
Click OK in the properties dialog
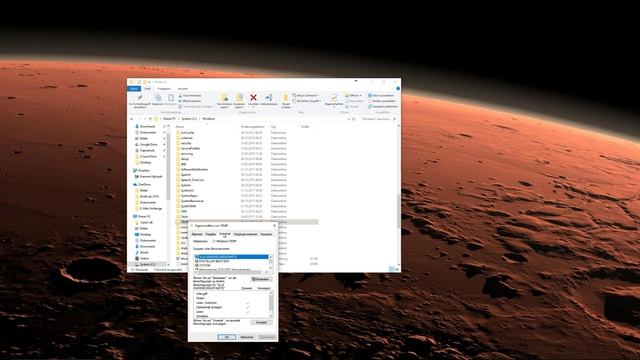click(x=226, y=337)
